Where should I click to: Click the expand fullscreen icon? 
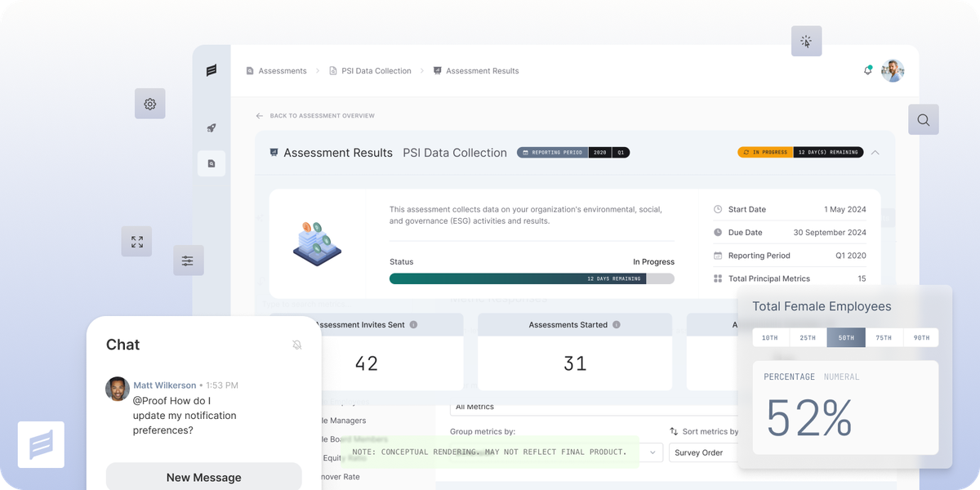pos(136,241)
